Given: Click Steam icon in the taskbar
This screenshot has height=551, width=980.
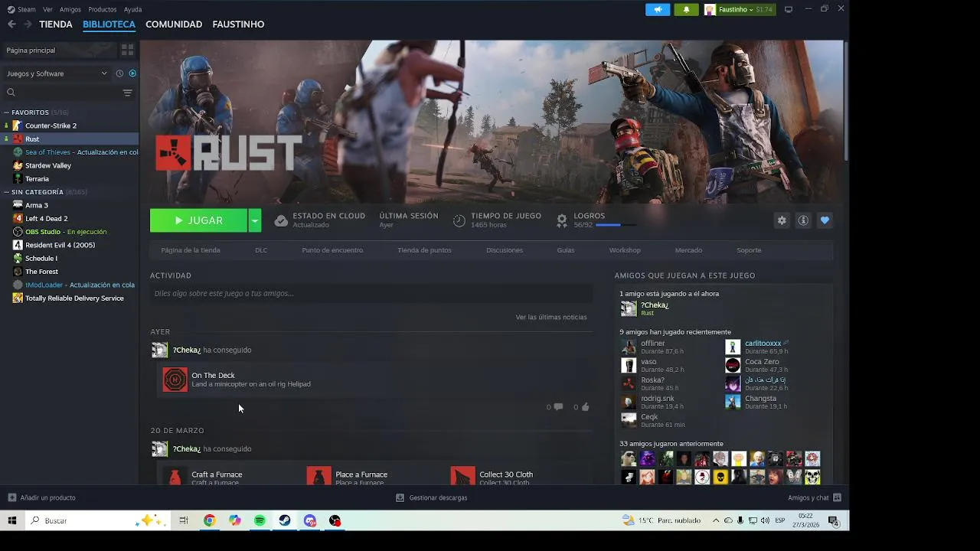Looking at the screenshot, I should pos(285,520).
